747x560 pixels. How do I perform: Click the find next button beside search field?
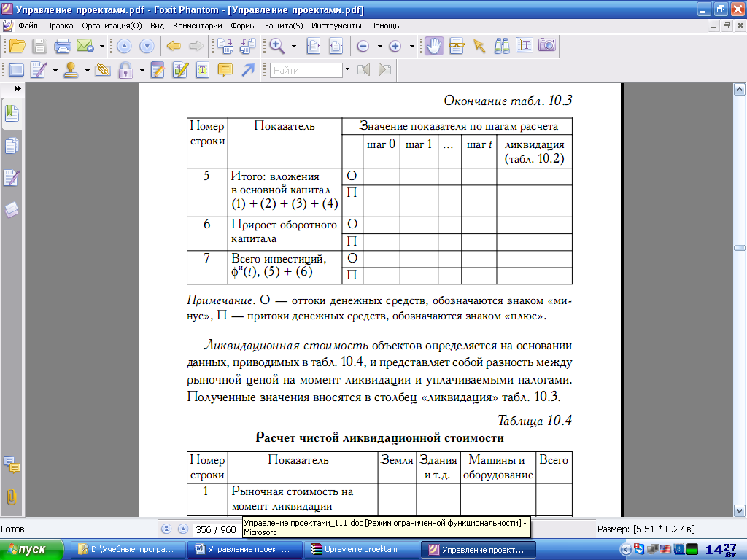point(385,70)
